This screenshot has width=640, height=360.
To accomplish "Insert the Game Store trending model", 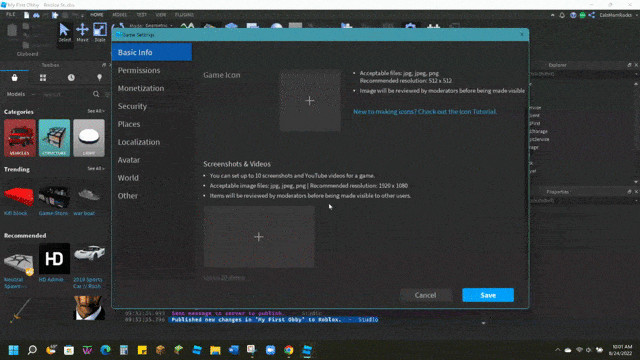I will pos(54,196).
